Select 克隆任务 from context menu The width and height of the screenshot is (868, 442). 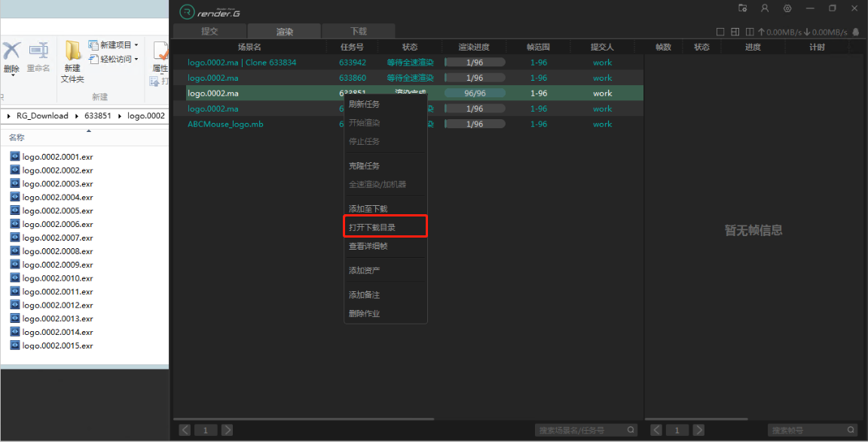point(364,166)
